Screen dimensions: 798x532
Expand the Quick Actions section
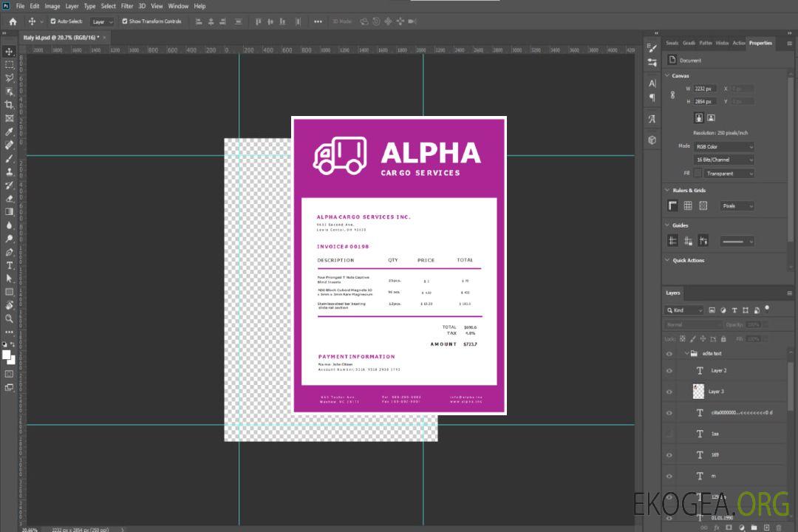(667, 260)
